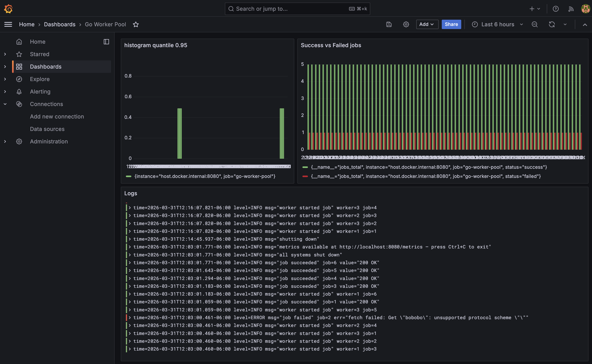The image size is (592, 364).
Task: Open dashboard settings gear
Action: tap(406, 24)
